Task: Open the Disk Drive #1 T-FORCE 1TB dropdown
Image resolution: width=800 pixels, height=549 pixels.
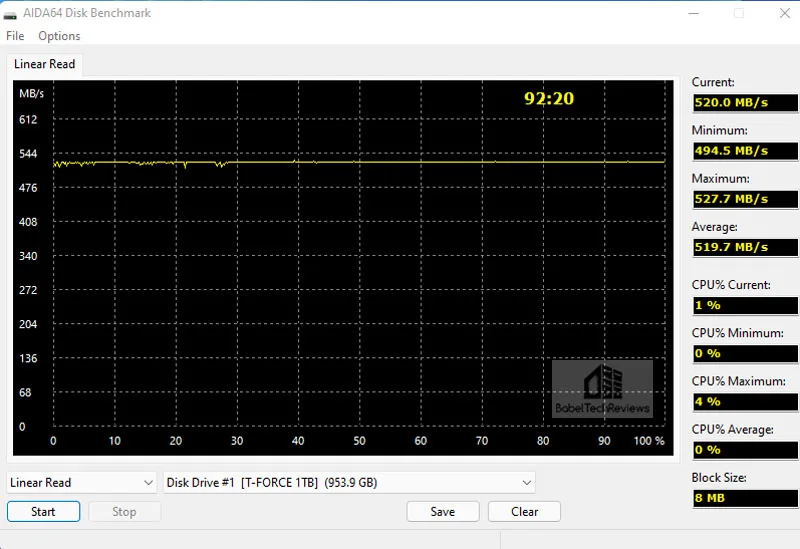Action: coord(349,483)
